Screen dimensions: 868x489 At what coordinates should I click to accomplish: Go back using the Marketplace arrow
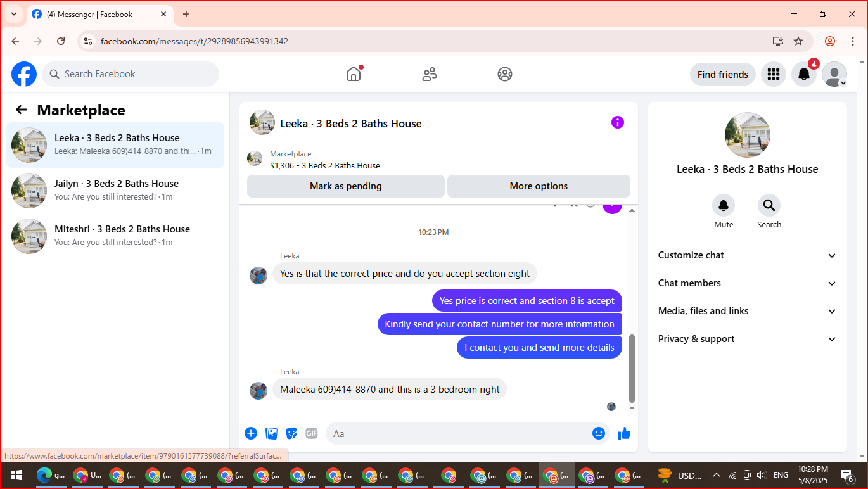point(22,110)
